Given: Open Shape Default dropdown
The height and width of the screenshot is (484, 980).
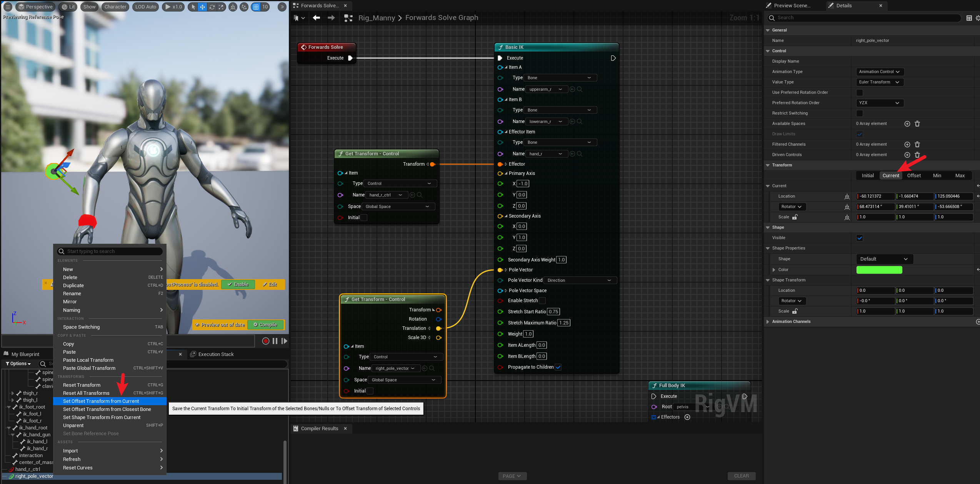Looking at the screenshot, I should (884, 259).
